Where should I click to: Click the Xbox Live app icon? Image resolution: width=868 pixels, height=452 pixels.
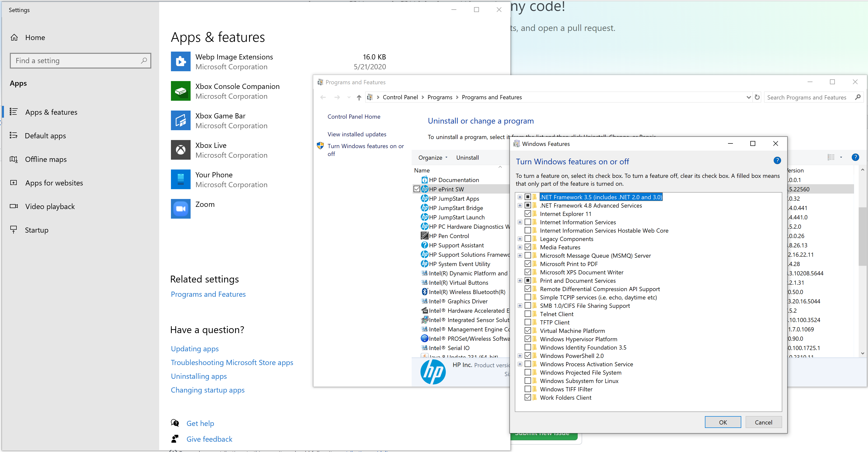pyautogui.click(x=181, y=150)
